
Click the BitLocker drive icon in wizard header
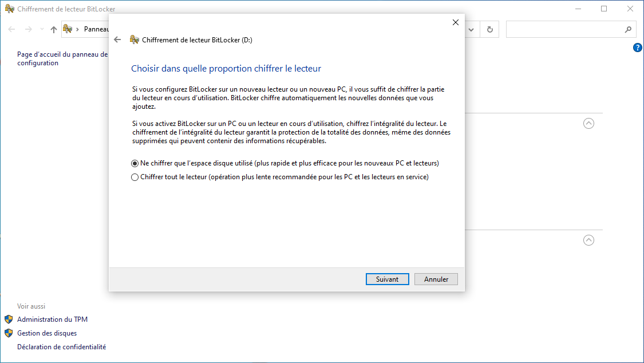[x=135, y=40]
